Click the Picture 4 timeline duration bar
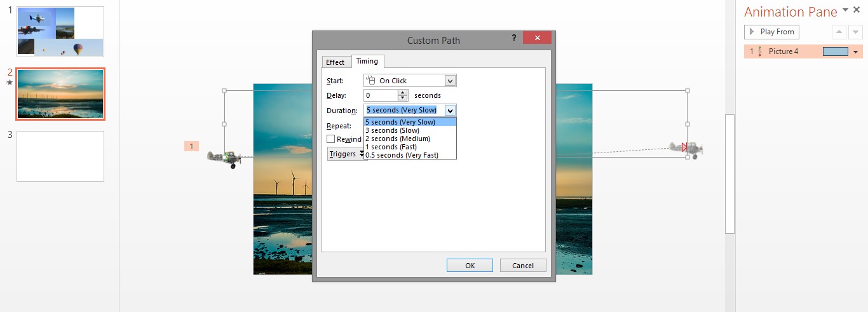Viewport: 868px width, 312px height. point(836,51)
